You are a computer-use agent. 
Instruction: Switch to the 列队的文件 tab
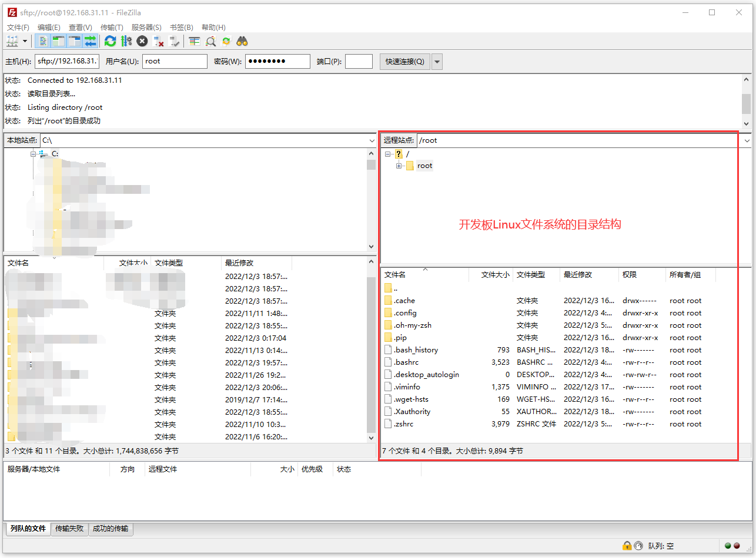point(28,529)
